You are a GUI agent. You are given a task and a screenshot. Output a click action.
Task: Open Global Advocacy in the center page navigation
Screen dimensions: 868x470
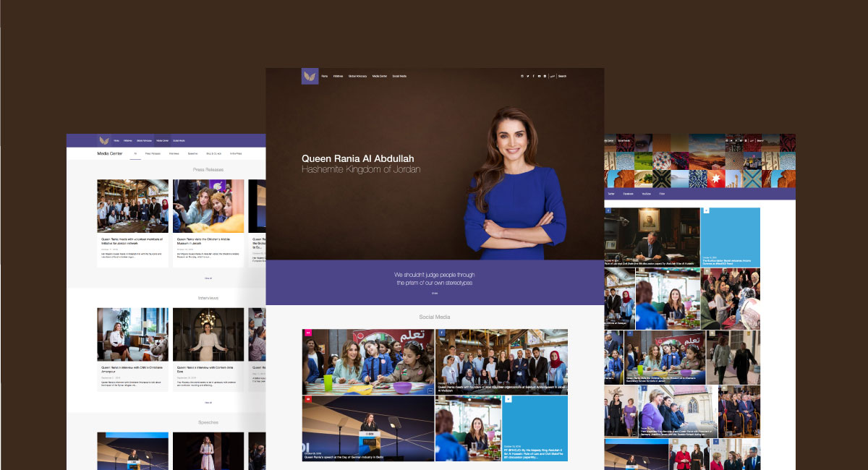358,76
